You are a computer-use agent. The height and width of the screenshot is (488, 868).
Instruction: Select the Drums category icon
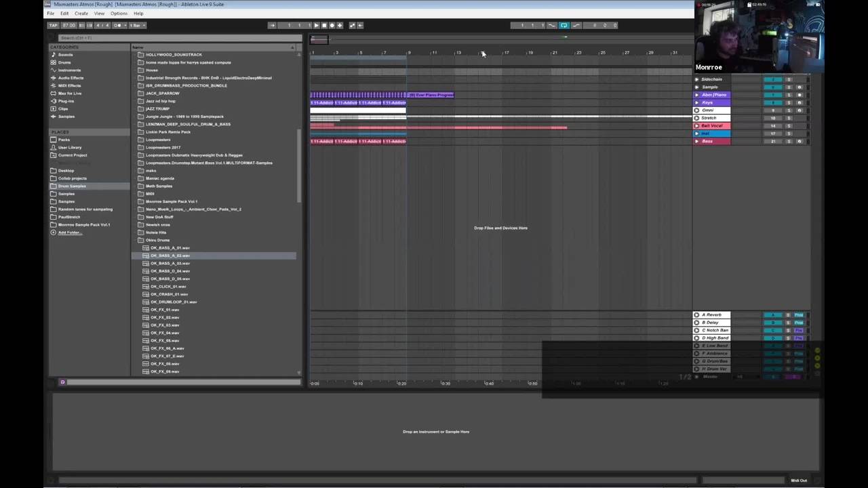[x=54, y=62]
